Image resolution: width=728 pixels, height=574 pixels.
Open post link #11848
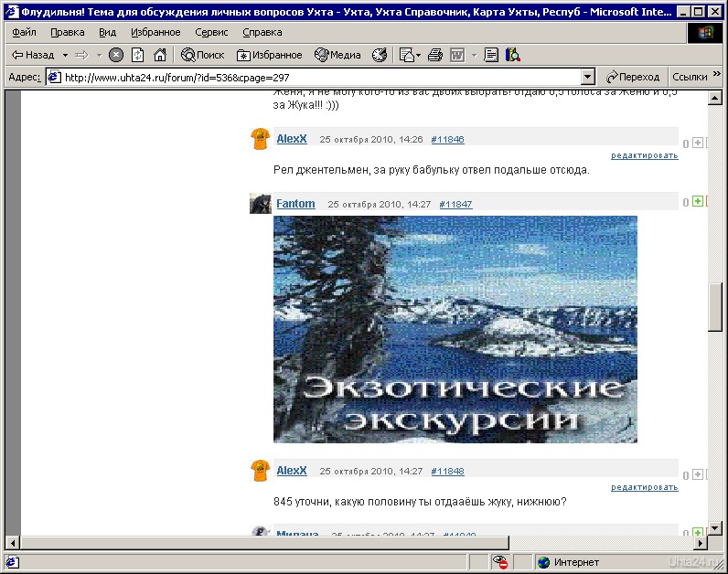pos(447,472)
